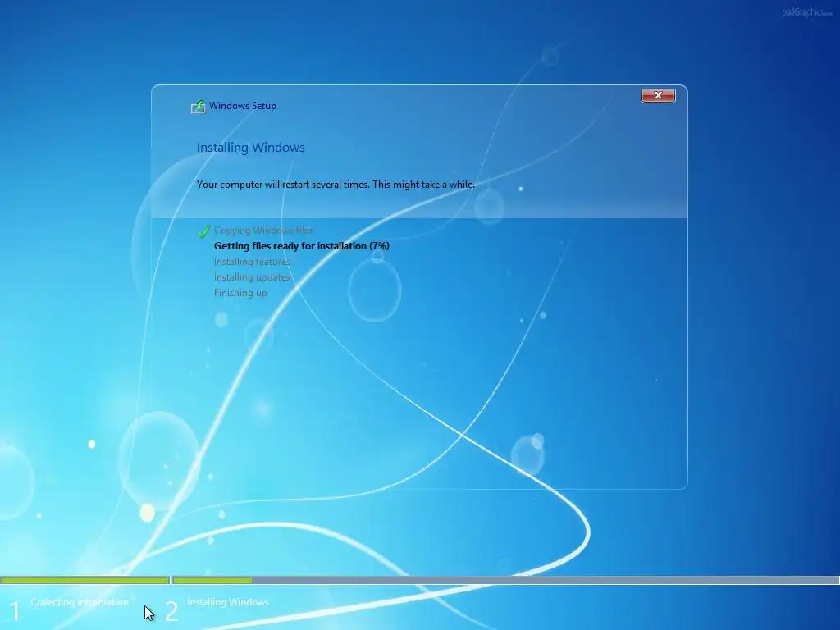Close the Windows Setup dialog
840x630 pixels.
point(658,95)
